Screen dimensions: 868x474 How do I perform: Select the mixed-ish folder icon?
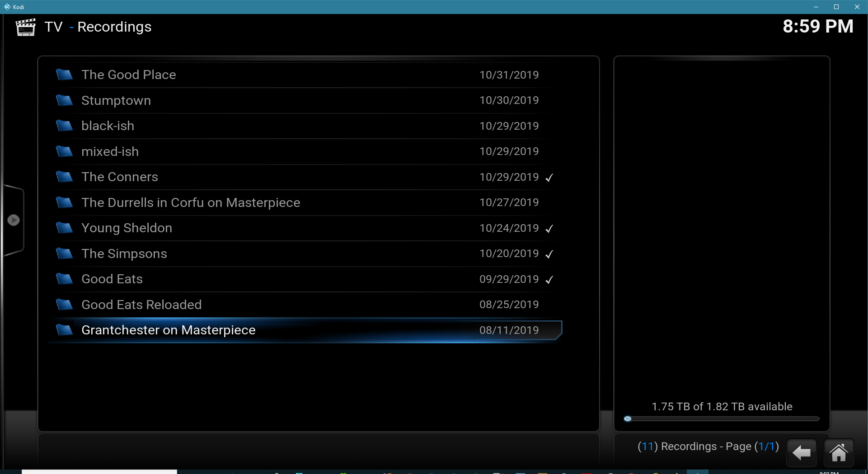[64, 151]
